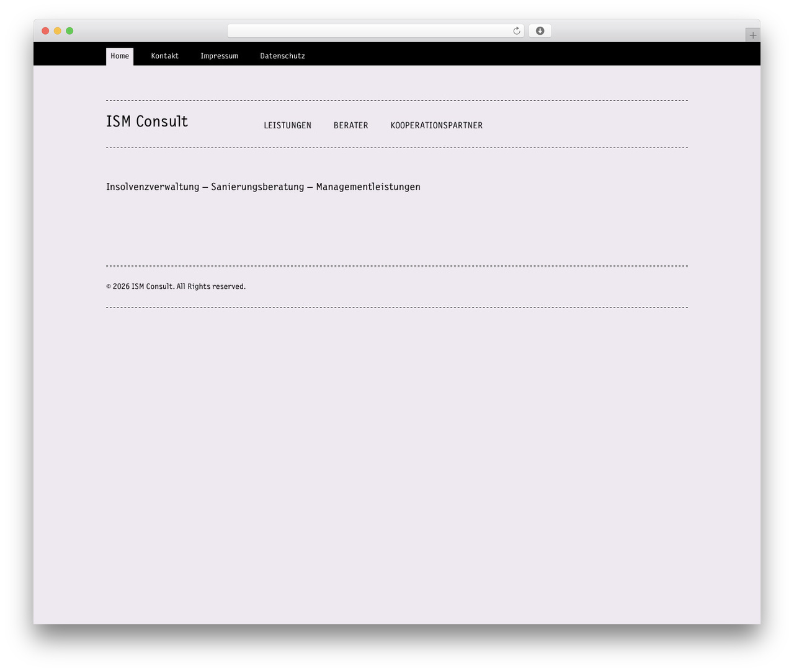Open the Leistungen section

point(287,125)
